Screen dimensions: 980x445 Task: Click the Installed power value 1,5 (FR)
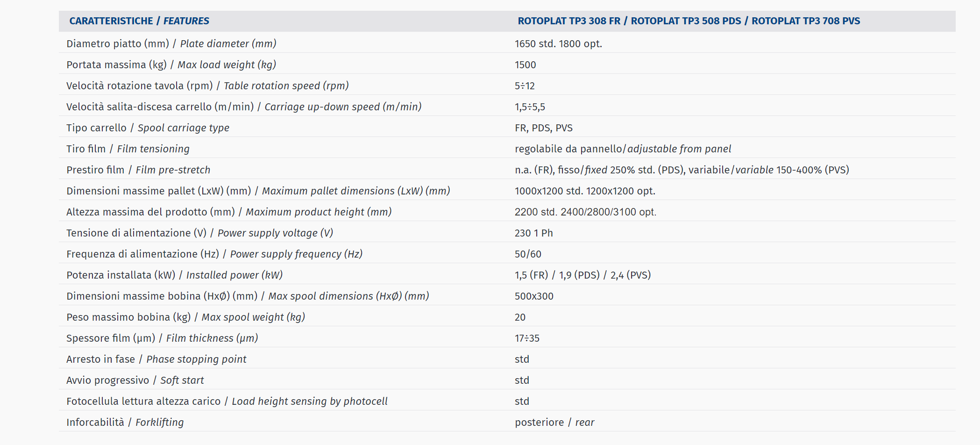pos(532,275)
